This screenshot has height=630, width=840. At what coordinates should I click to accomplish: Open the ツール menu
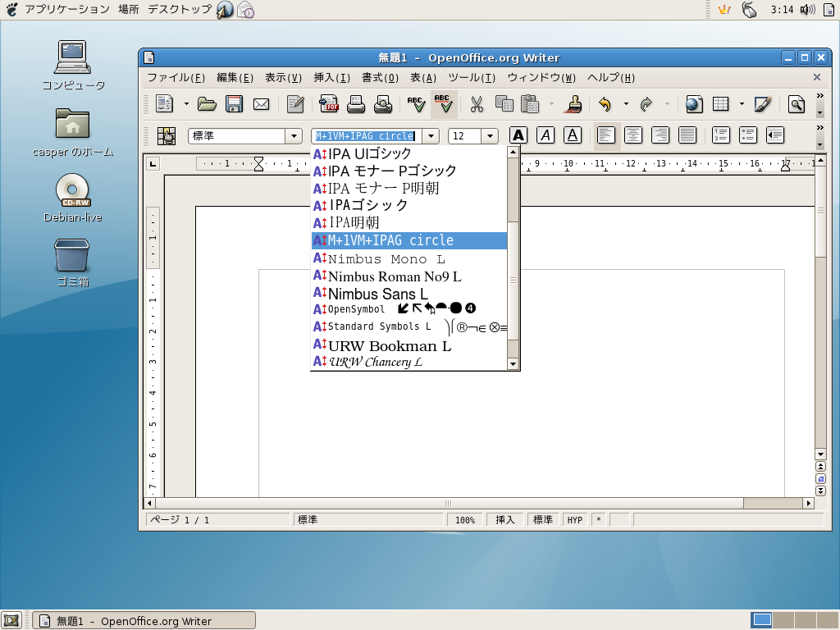472,78
